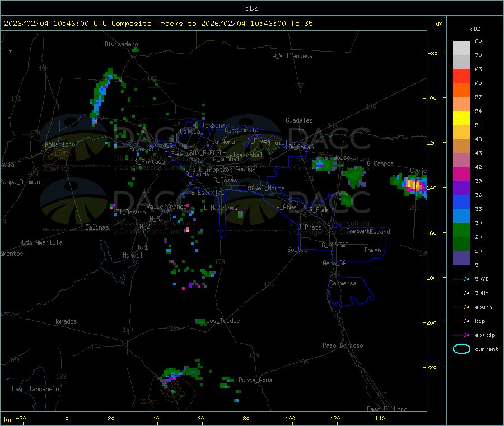
Task: Pick the light gray 70-80 dBZ swatch
Action: tap(461, 48)
